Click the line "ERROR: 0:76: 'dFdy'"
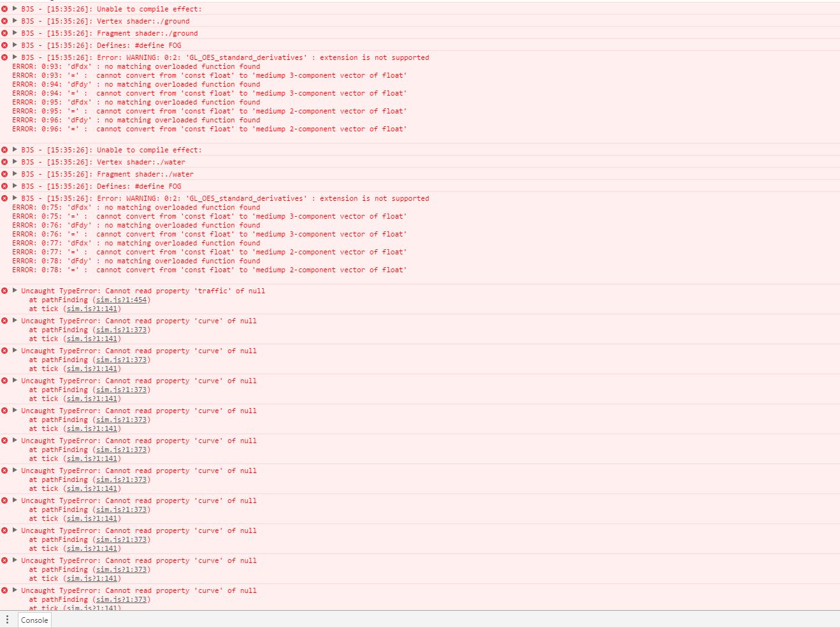 [x=136, y=225]
